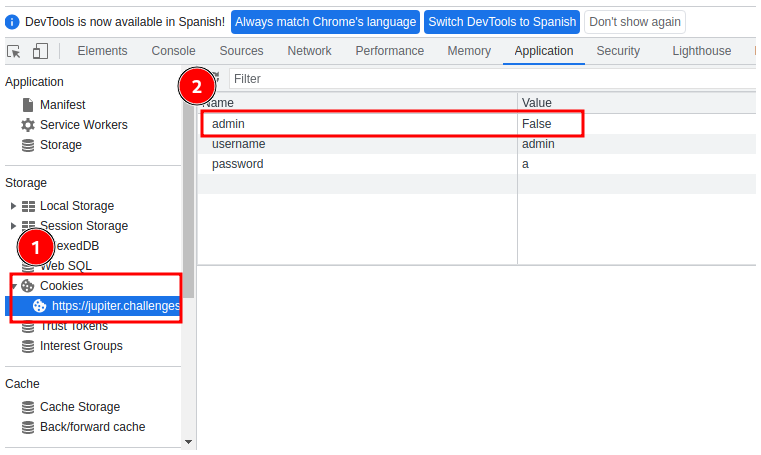The height and width of the screenshot is (455, 761).
Task: Click the Manifest file icon
Action: (28, 105)
